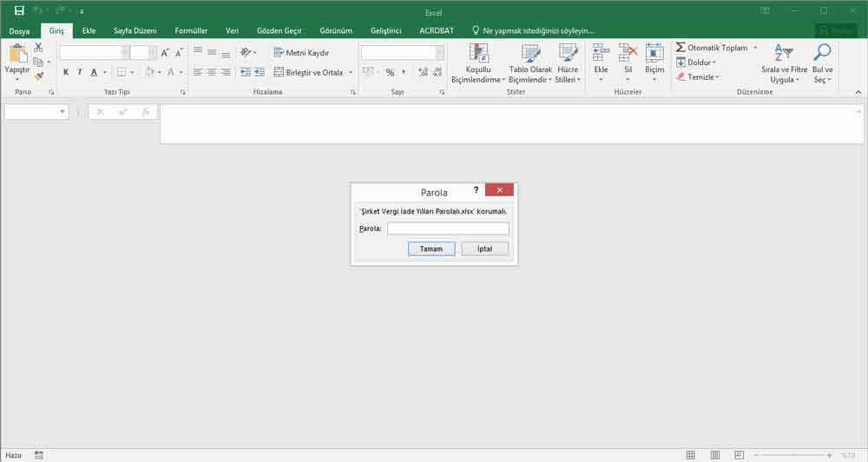This screenshot has height=462, width=868.
Task: Open the Yazı Tipi dialog launcher
Action: pyautogui.click(x=183, y=92)
